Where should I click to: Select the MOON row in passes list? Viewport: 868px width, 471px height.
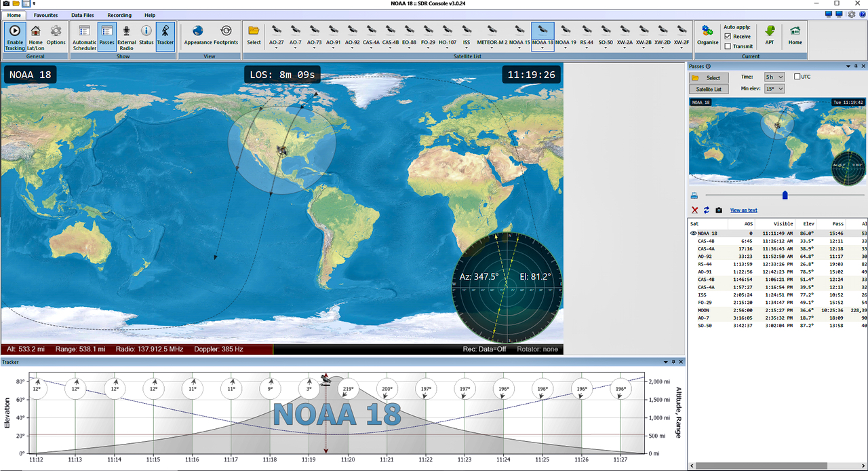click(777, 310)
